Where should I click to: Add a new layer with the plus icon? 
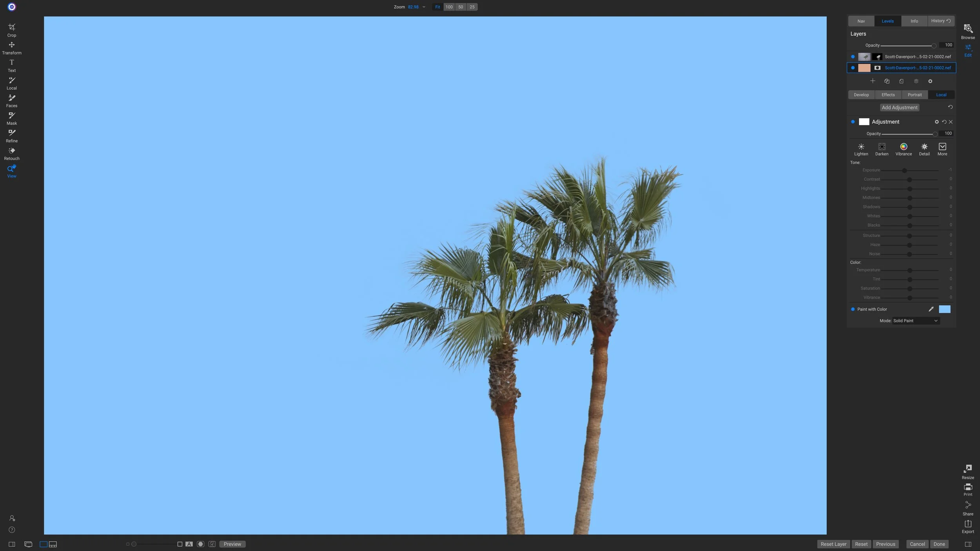[873, 81]
